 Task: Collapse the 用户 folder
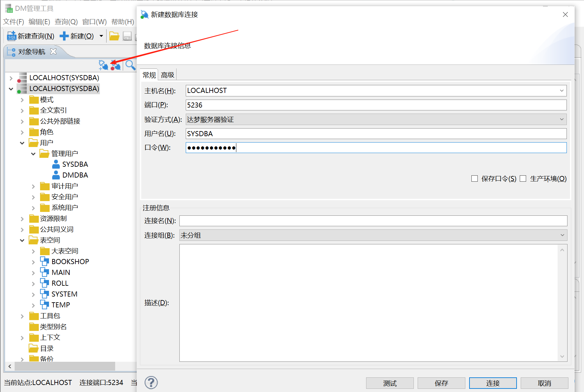point(22,143)
